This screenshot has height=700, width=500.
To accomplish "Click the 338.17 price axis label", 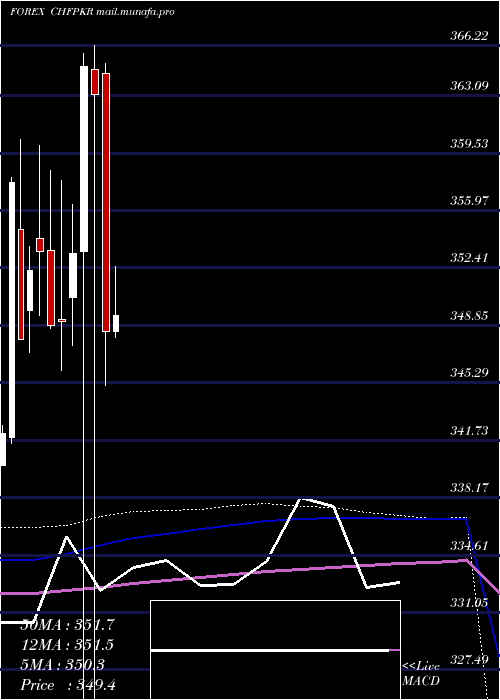I will tap(469, 488).
